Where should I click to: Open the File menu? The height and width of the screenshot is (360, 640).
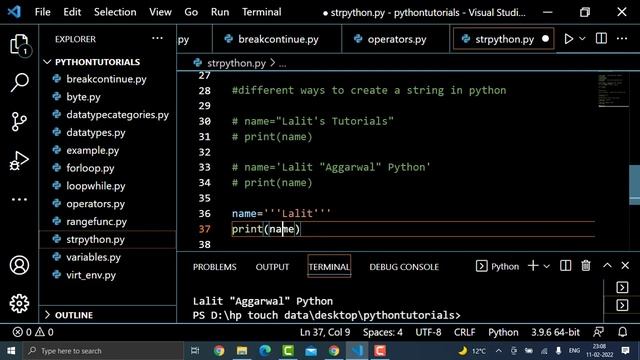(43, 12)
